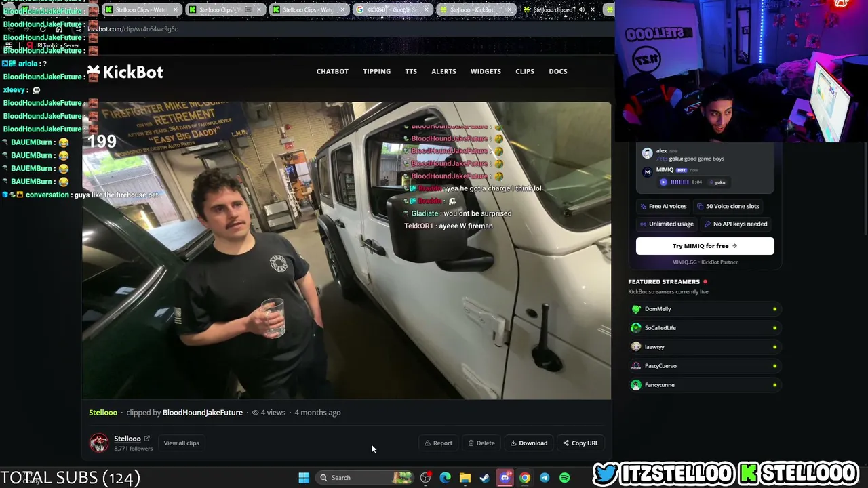Click laawtyy's avatar icon

(636, 347)
